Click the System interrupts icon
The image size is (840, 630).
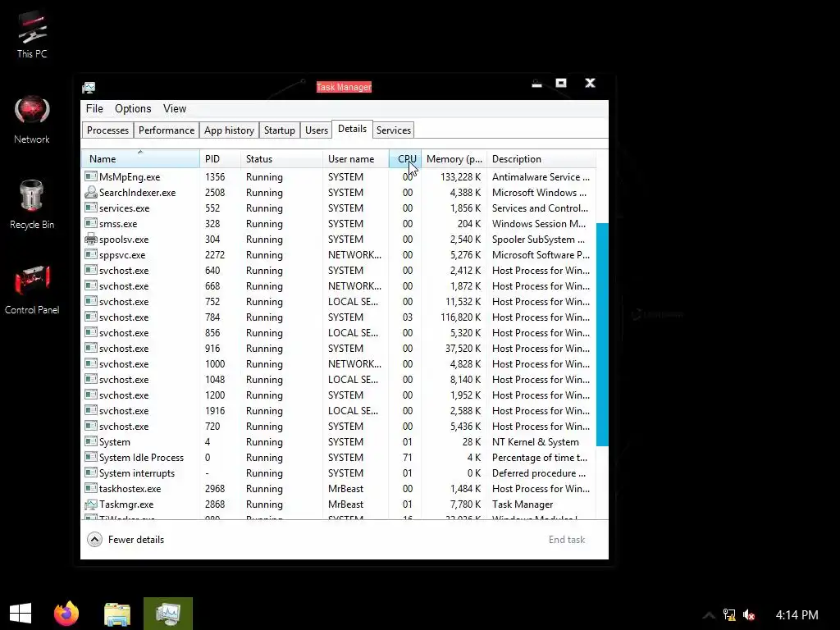91,472
